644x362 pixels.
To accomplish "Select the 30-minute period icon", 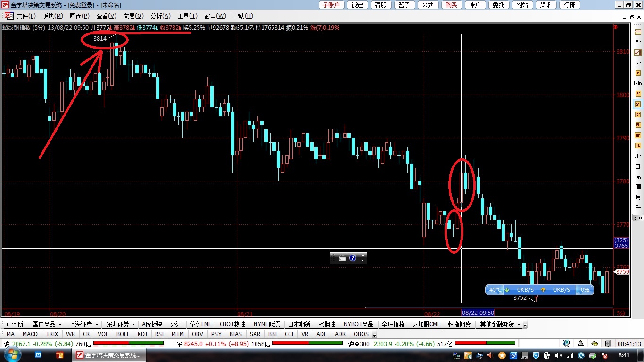I will (x=638, y=135).
